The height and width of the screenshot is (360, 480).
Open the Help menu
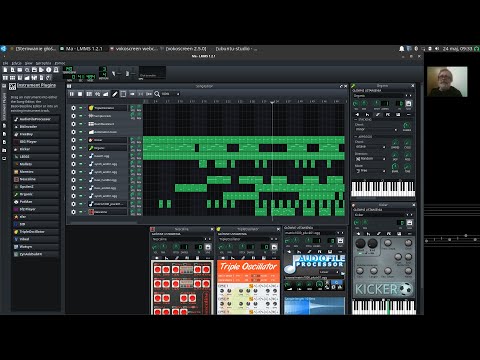60,63
